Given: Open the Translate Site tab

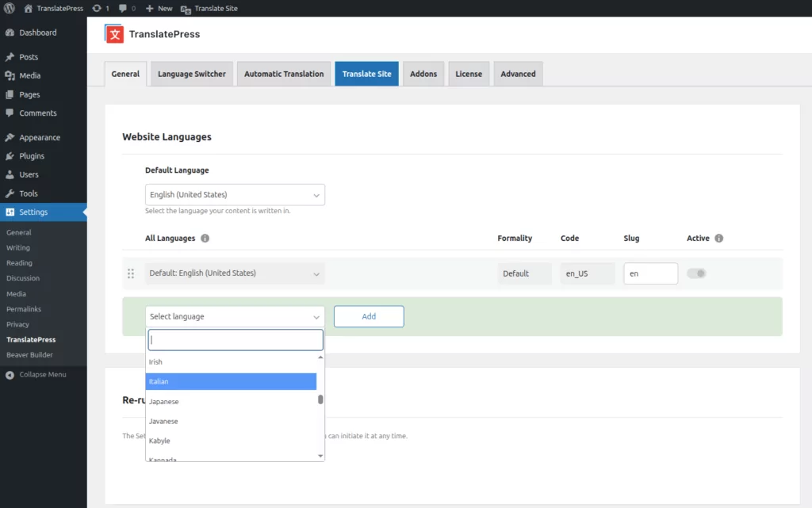Looking at the screenshot, I should click(x=366, y=74).
